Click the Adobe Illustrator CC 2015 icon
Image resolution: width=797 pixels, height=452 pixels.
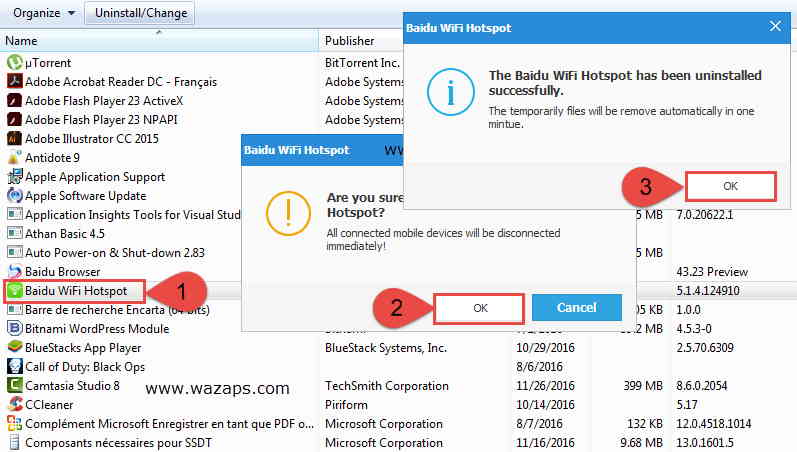pyautogui.click(x=15, y=138)
